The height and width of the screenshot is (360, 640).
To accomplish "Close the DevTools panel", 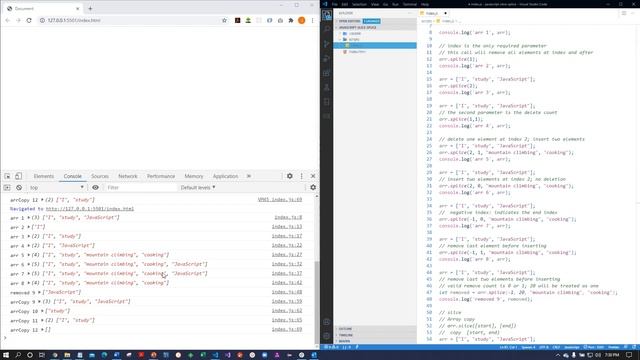I will [313, 176].
